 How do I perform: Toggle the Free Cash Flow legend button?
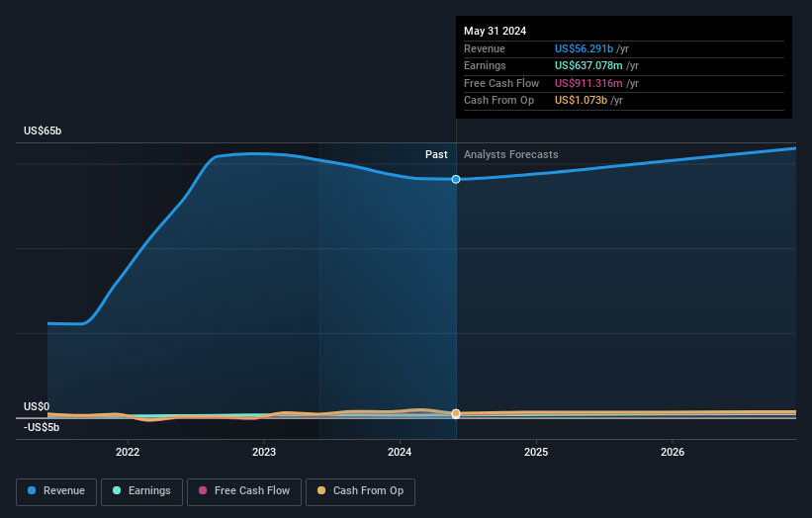click(244, 491)
